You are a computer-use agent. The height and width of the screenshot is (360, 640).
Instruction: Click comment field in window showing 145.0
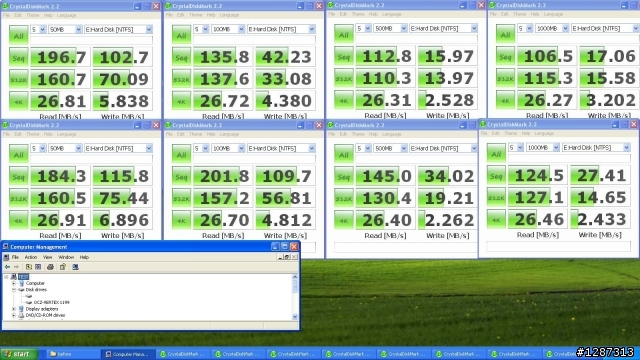click(x=406, y=247)
